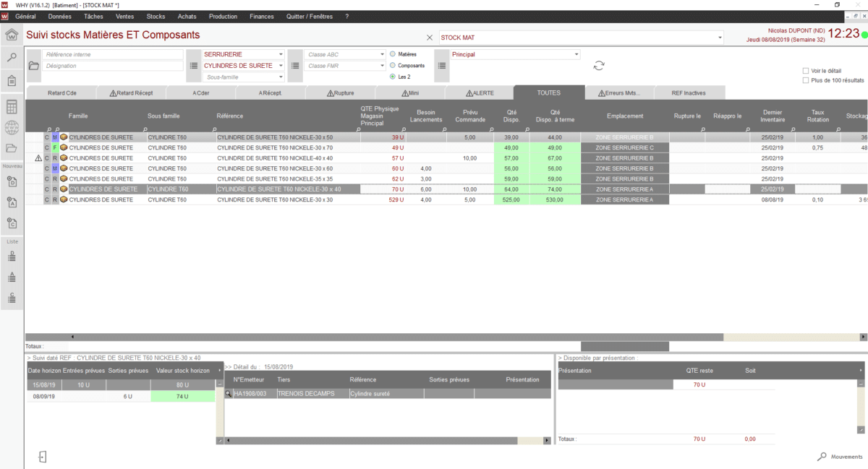Click the folder icon next to Référence interne
This screenshot has width=868, height=469.
[x=33, y=66]
